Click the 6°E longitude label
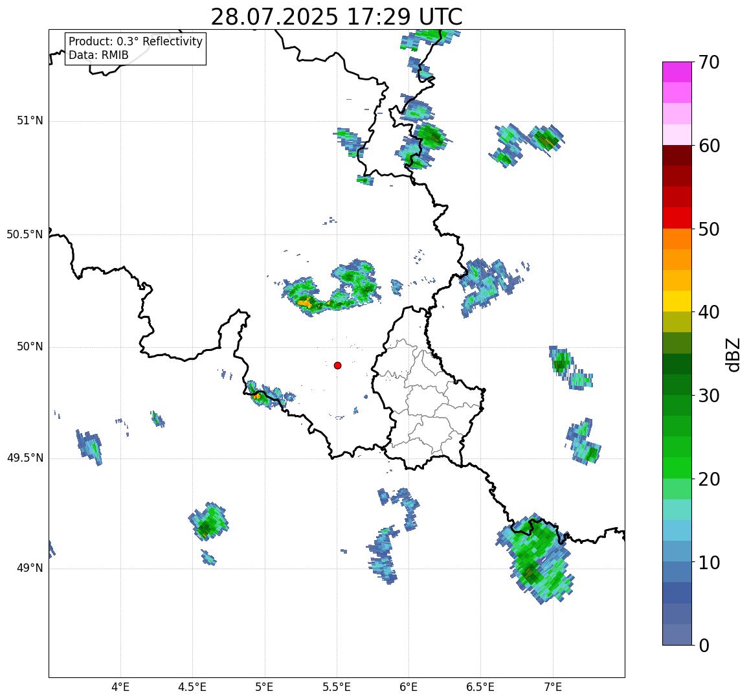This screenshot has width=749, height=700. 409,687
